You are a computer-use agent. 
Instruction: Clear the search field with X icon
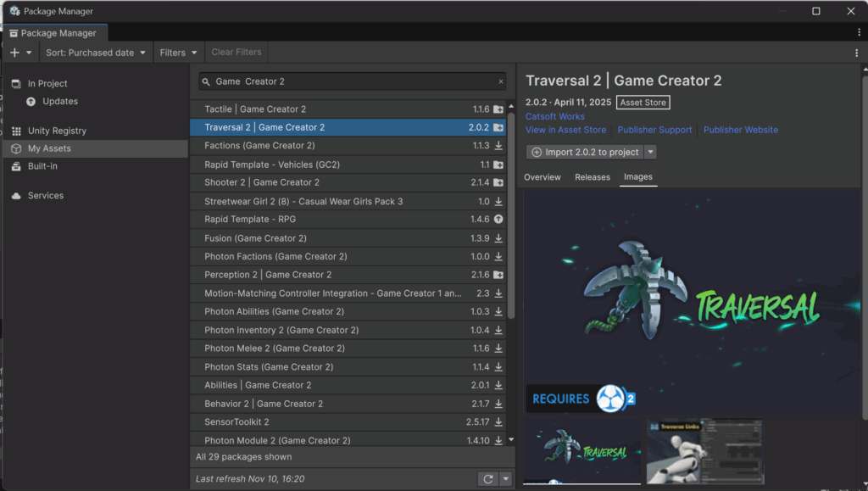pos(501,81)
